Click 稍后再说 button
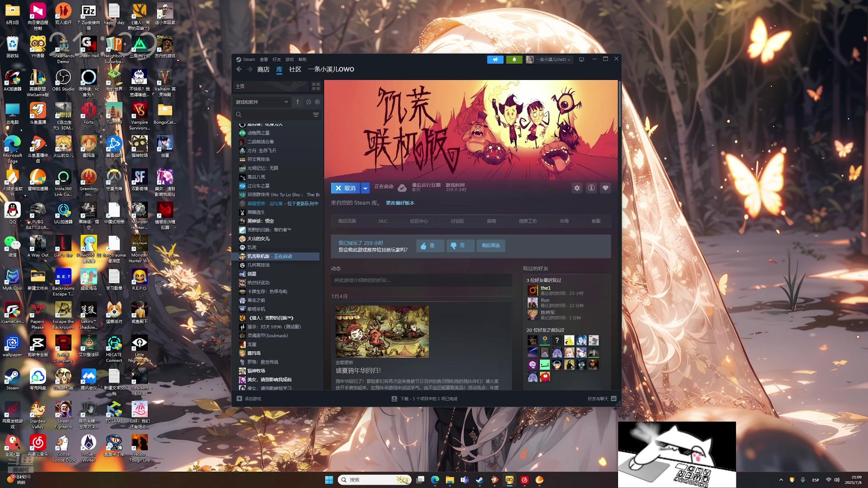Image resolution: width=868 pixels, height=488 pixels. click(x=491, y=245)
